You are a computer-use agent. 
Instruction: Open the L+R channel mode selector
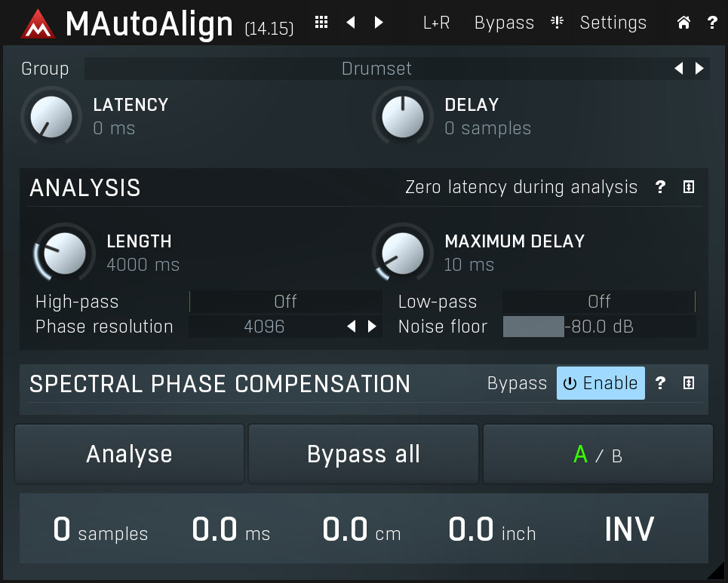436,23
